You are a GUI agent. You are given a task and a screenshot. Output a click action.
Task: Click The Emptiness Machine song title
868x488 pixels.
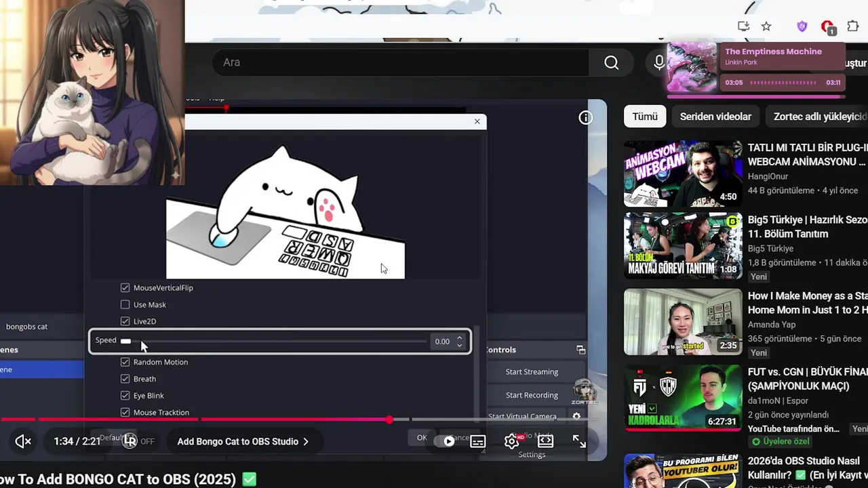(773, 52)
